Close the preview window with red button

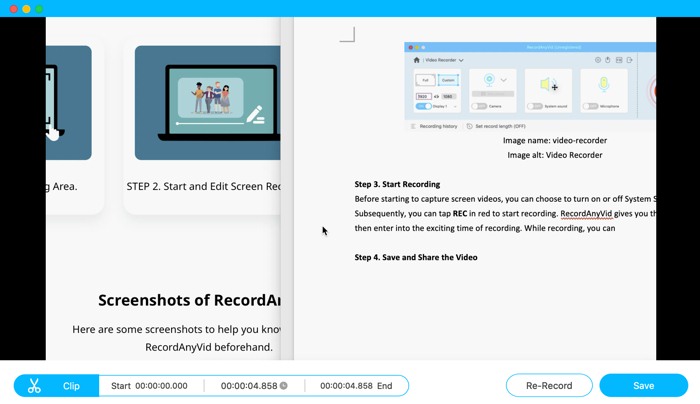[13, 9]
